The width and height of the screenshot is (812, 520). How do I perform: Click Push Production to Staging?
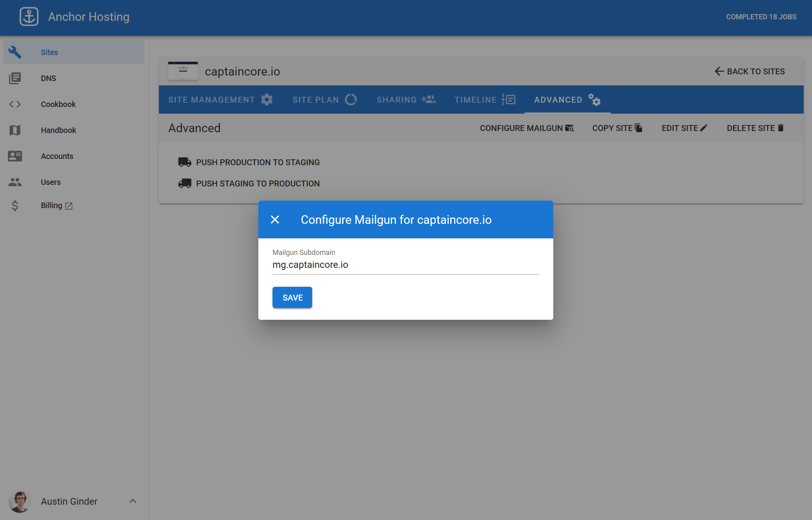click(249, 162)
